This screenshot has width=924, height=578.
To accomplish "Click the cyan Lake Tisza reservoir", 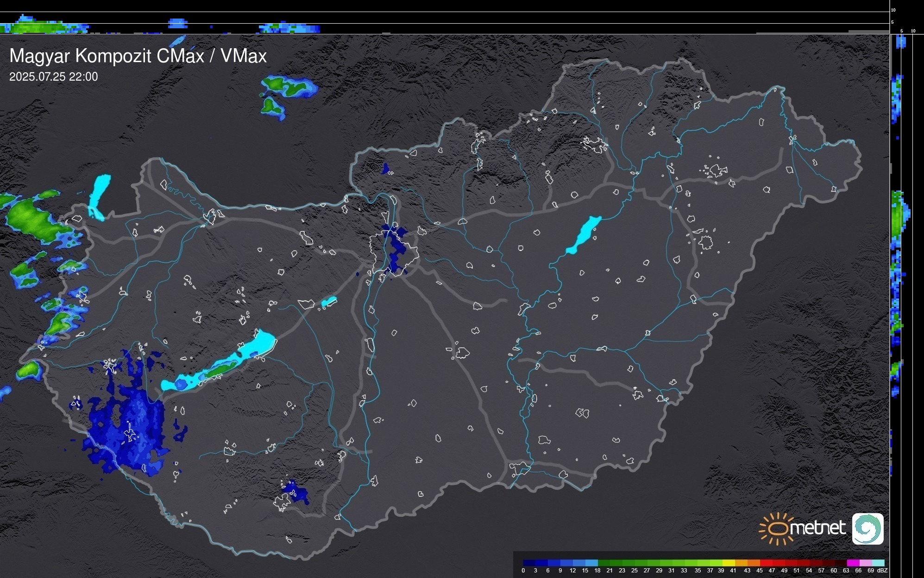I will (x=584, y=235).
